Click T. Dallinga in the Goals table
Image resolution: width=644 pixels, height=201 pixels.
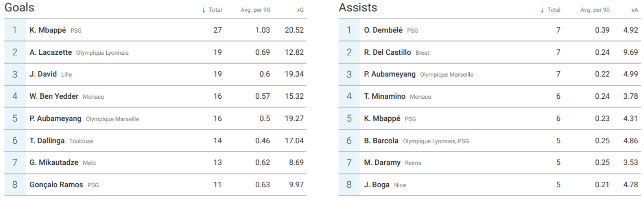click(x=47, y=141)
